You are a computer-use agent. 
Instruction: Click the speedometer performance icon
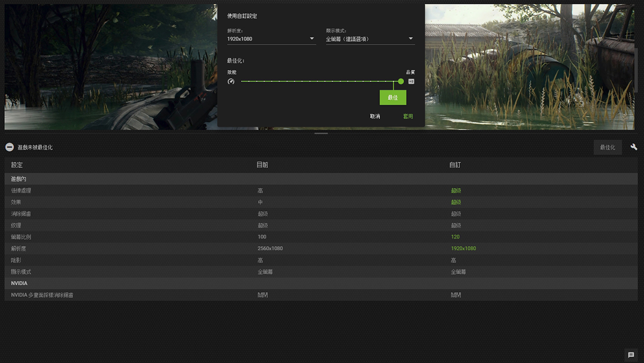(231, 82)
